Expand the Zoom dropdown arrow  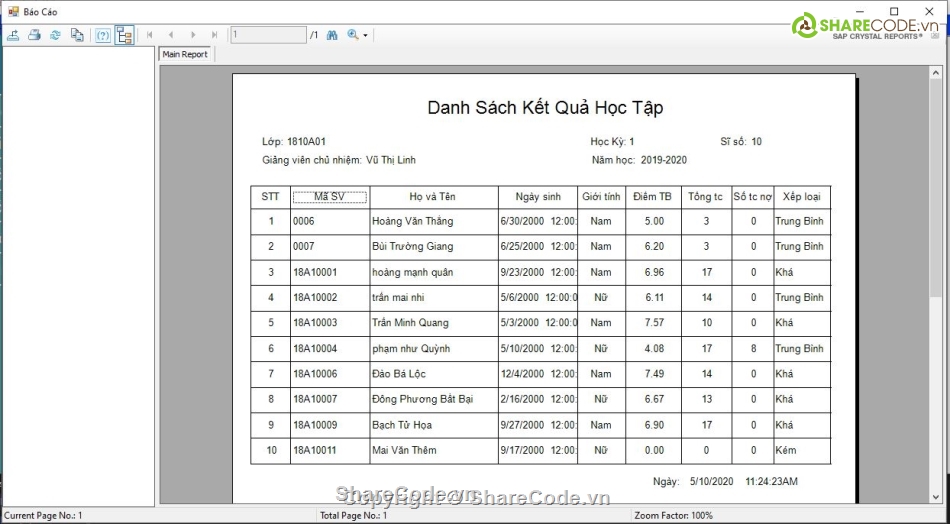click(x=365, y=35)
